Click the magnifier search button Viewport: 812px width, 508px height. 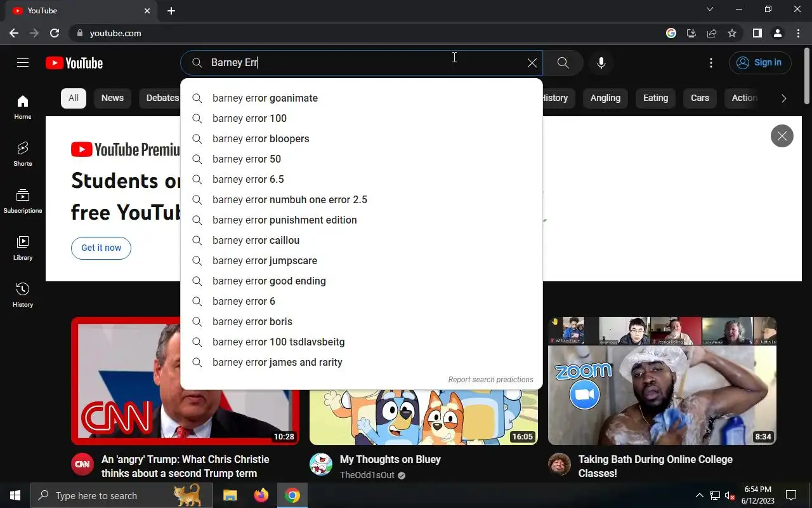pos(563,62)
